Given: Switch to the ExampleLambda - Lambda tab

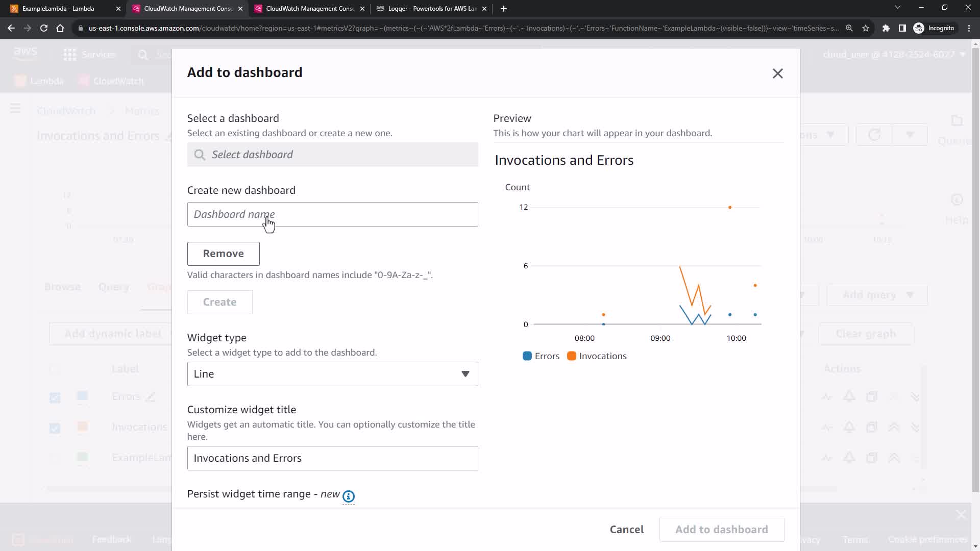Looking at the screenshot, I should (59, 9).
